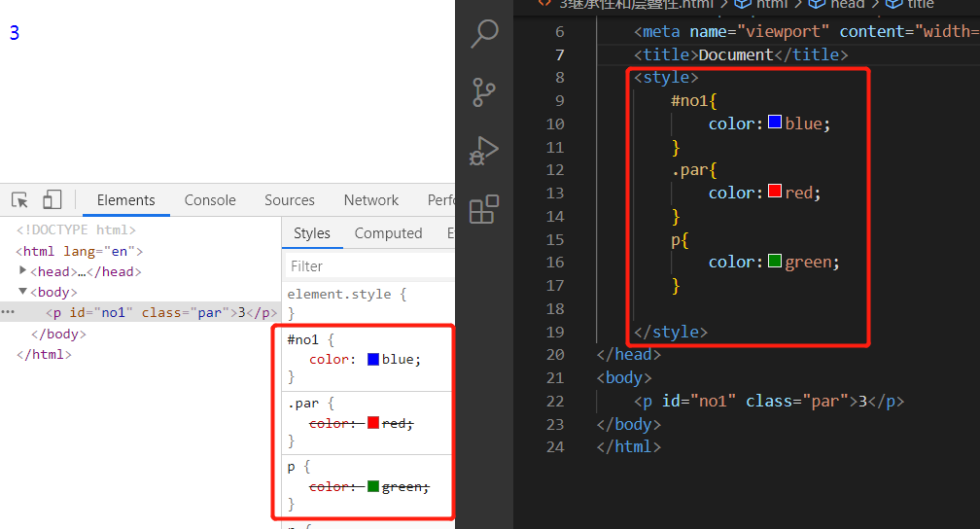980x529 pixels.
Task: Place cursor on the <title>Document</title> line
Action: [741, 55]
